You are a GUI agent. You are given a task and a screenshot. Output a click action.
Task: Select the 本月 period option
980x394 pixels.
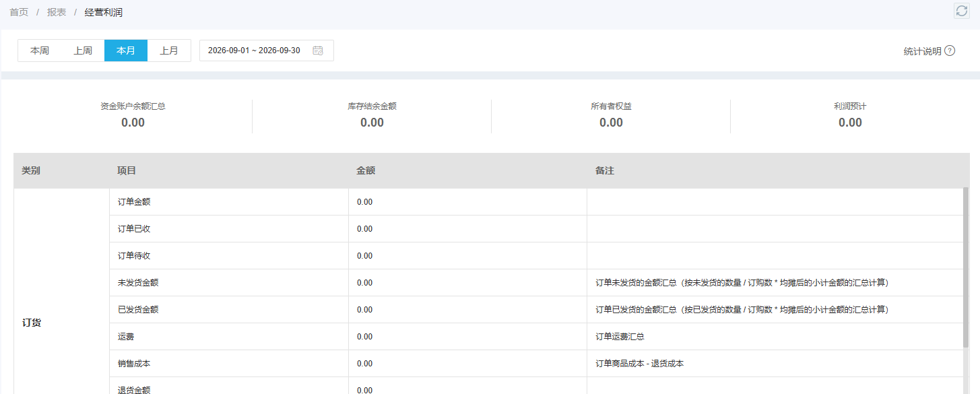[126, 51]
